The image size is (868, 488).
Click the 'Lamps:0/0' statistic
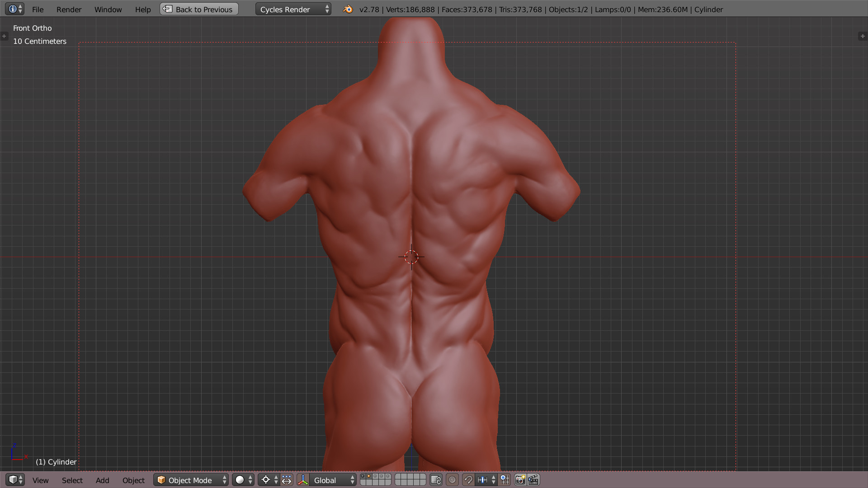pyautogui.click(x=613, y=9)
